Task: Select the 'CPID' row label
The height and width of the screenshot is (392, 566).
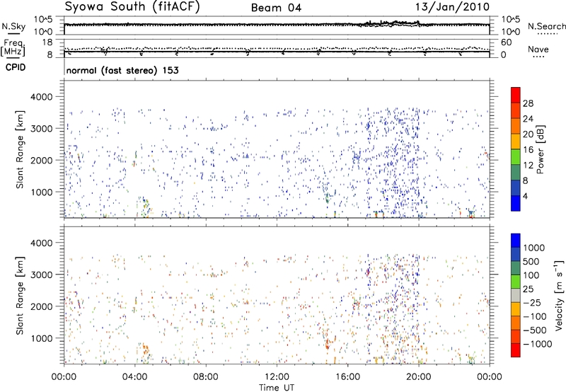Action: tap(16, 67)
